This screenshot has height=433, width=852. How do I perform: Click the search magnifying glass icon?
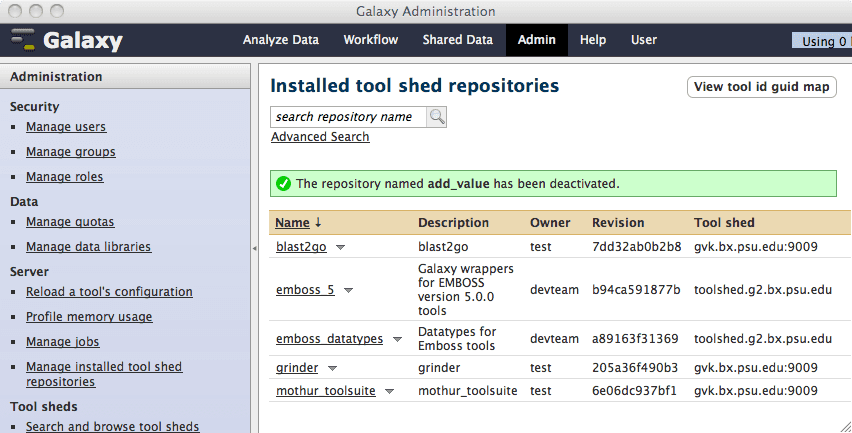click(x=437, y=117)
